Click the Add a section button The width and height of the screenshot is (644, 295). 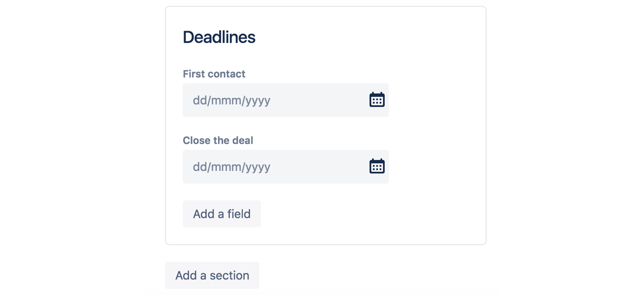tap(212, 275)
